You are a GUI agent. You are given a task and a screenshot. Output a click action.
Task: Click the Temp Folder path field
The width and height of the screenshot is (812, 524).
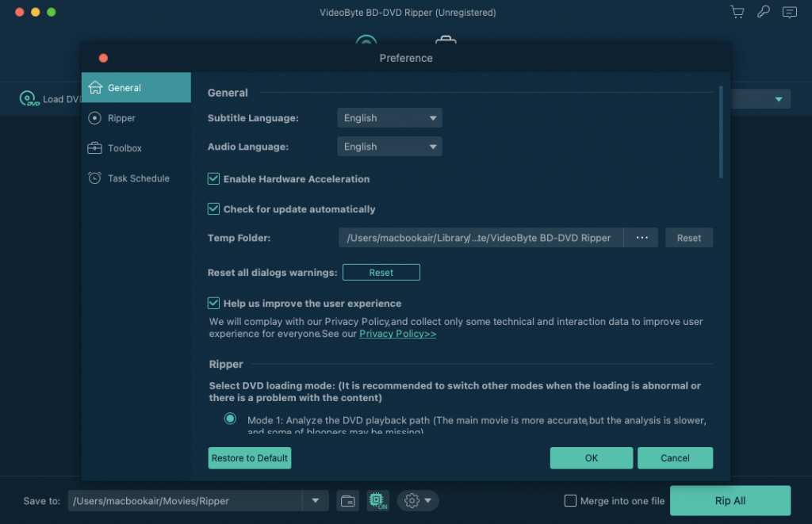tap(481, 238)
